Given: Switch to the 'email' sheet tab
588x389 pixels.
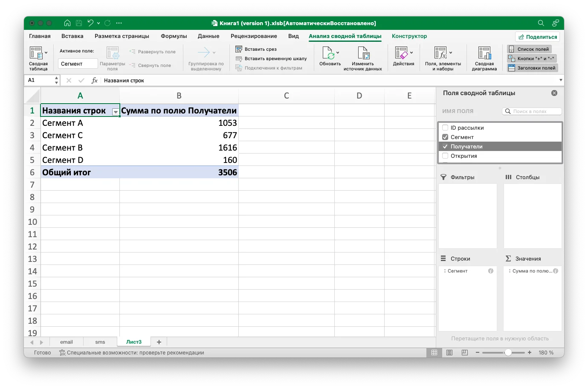Looking at the screenshot, I should pos(66,342).
